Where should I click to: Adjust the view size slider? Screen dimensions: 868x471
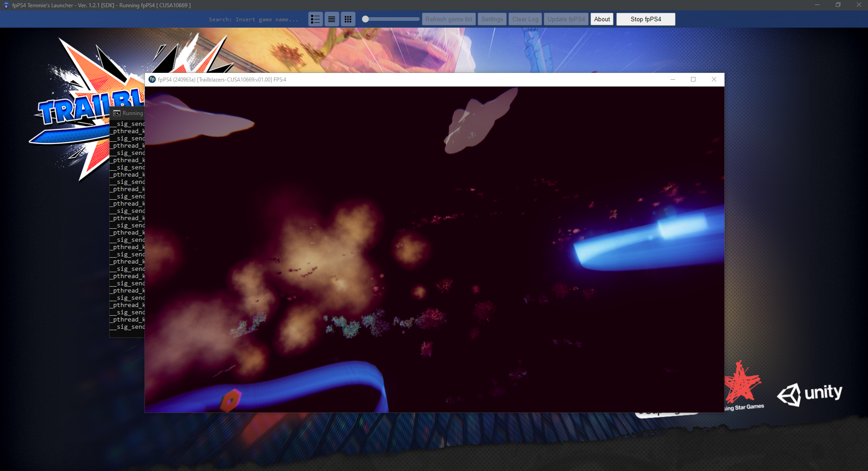tap(365, 19)
